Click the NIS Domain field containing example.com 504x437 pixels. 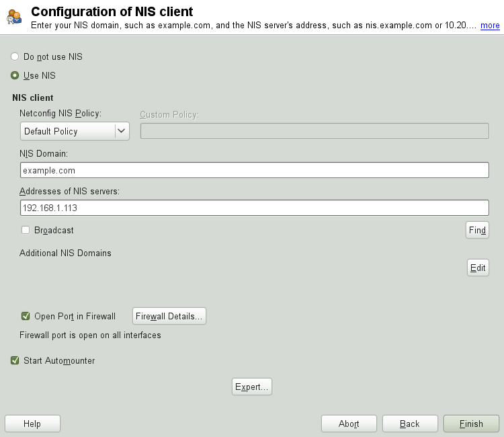tap(255, 170)
